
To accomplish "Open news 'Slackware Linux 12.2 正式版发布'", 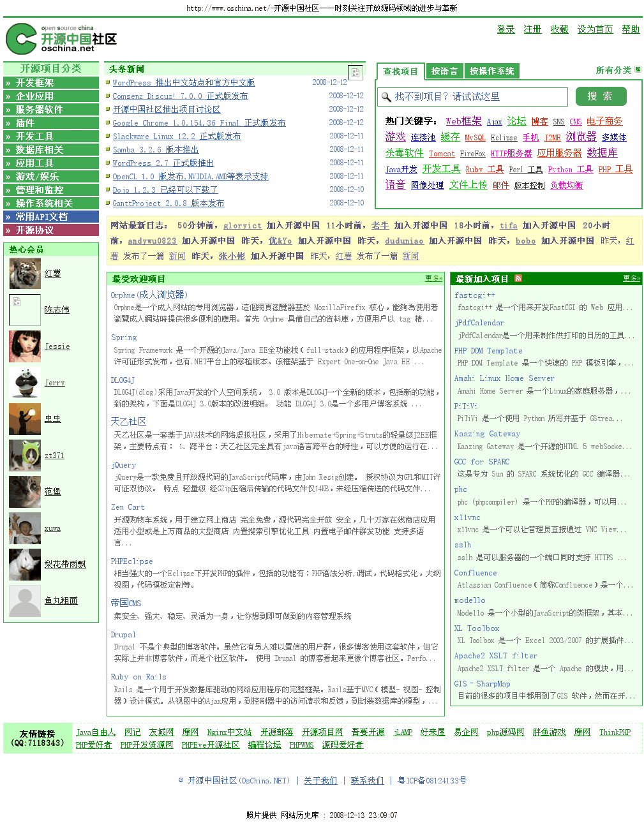I will [x=177, y=137].
